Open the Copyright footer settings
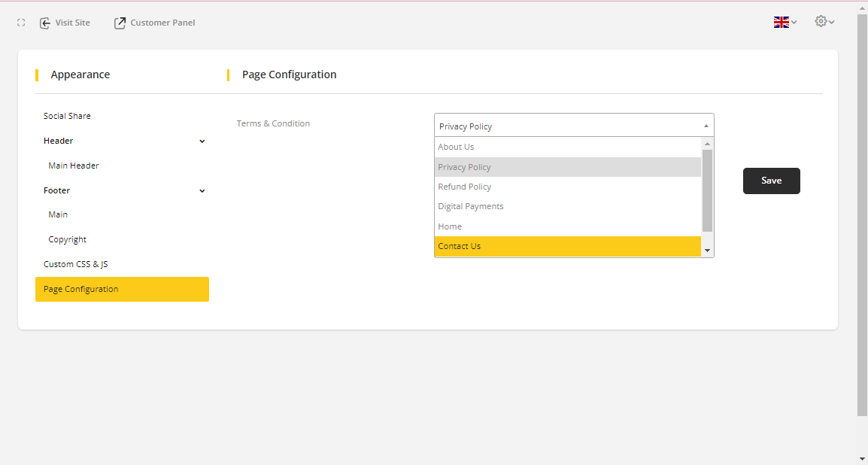 coord(68,239)
